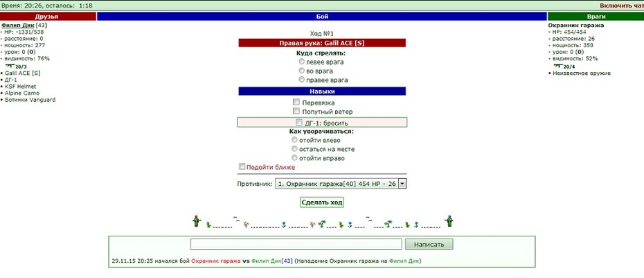
Task: Open the Филип Дик player link in Друзья
Action: coord(18,25)
